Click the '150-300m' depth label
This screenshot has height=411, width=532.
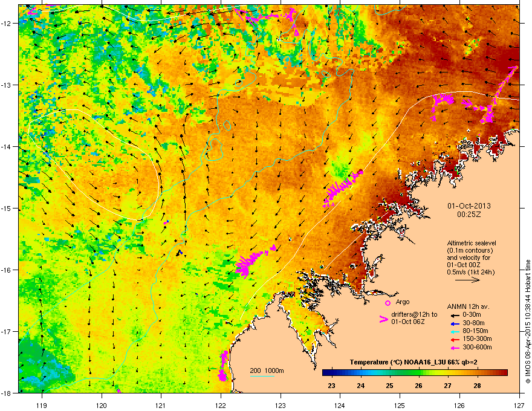[x=477, y=338]
